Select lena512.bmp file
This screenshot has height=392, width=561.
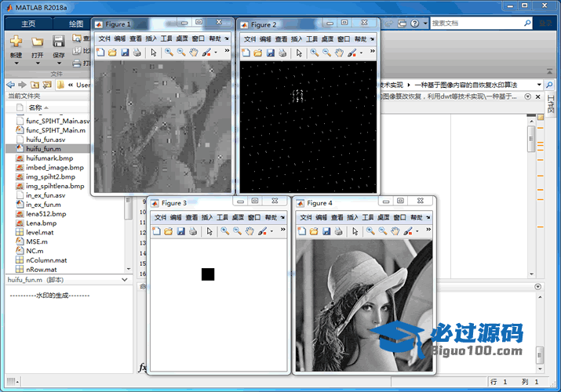pyautogui.click(x=48, y=214)
